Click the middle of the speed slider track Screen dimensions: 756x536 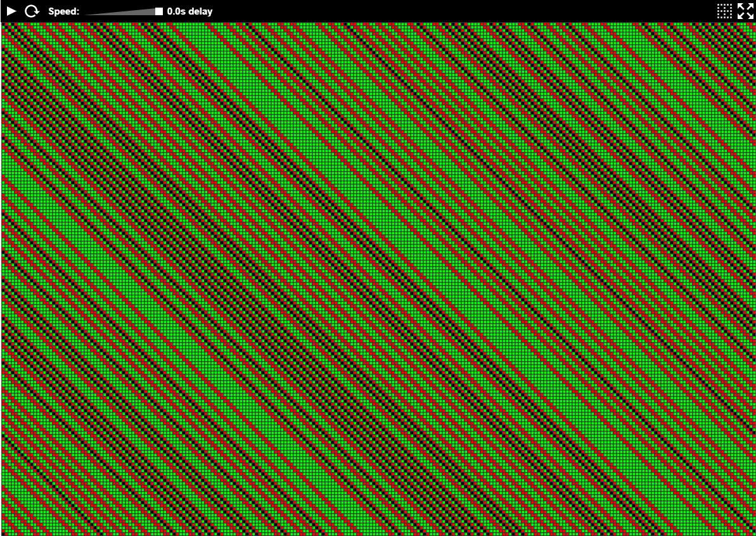[122, 12]
